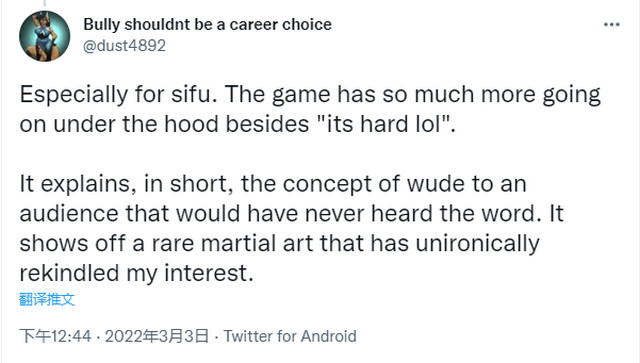Viewport: 640px width, 363px height.
Task: Click the last line "rekindled my interest."
Action: (x=136, y=273)
